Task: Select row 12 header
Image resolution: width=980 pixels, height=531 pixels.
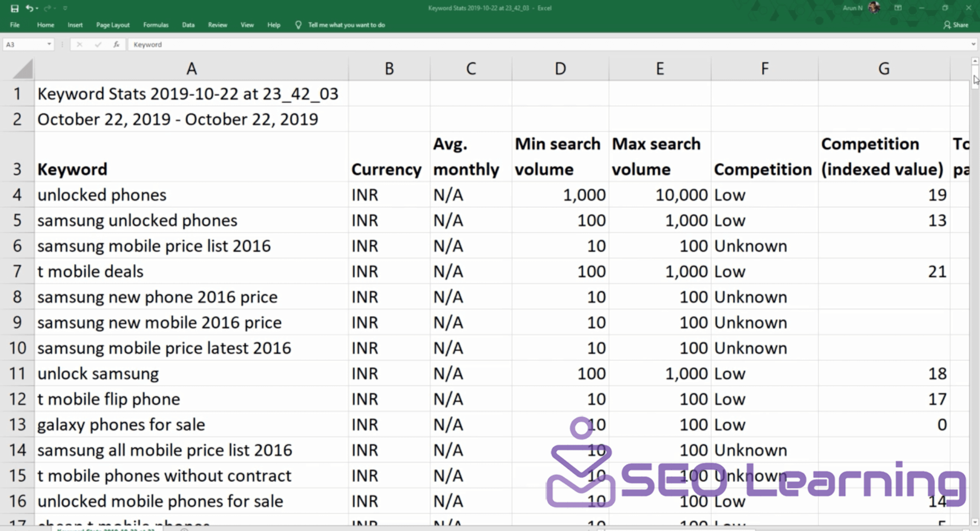Action: [17, 399]
